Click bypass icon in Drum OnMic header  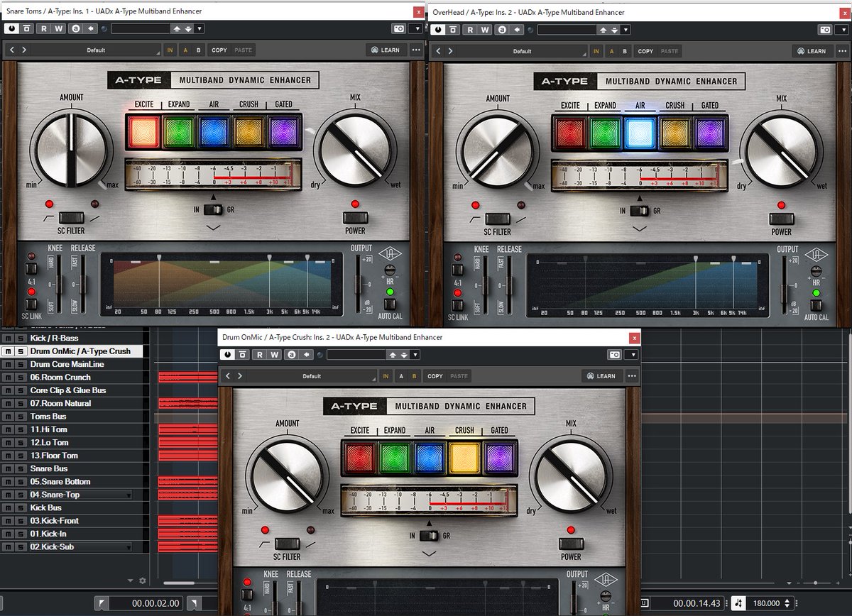coord(243,354)
